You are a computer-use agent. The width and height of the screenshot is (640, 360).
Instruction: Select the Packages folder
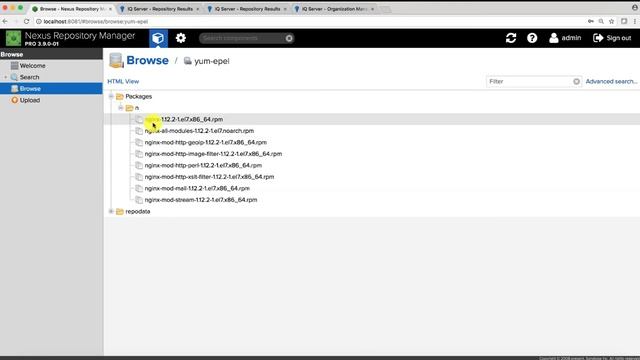pos(139,96)
